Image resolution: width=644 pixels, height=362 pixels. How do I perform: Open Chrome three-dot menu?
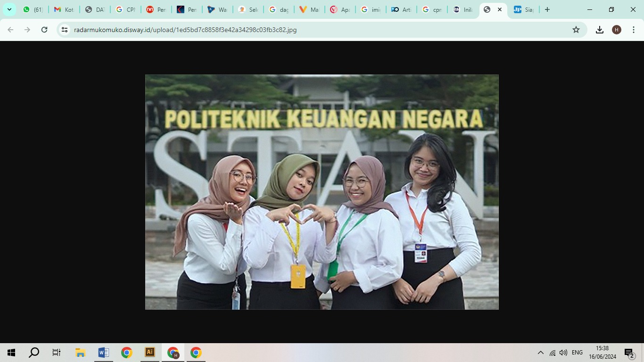pyautogui.click(x=634, y=30)
